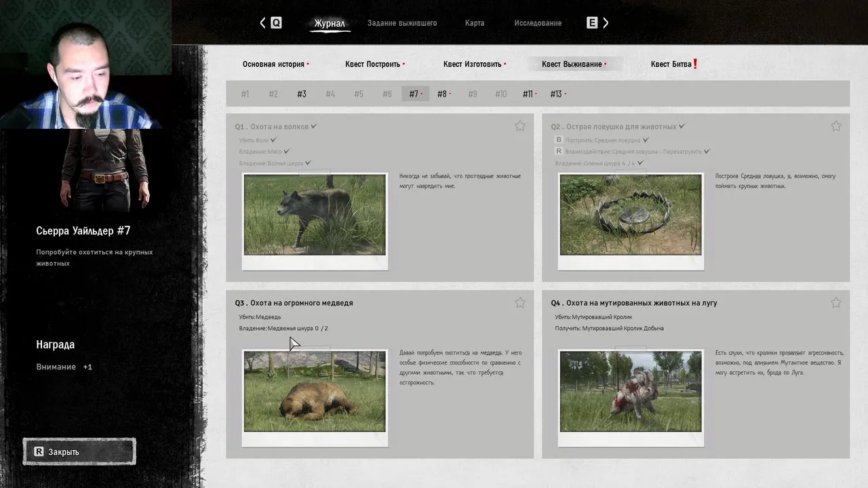The image size is (868, 488).
Task: Click the bear photo in quest Q3
Action: [315, 391]
